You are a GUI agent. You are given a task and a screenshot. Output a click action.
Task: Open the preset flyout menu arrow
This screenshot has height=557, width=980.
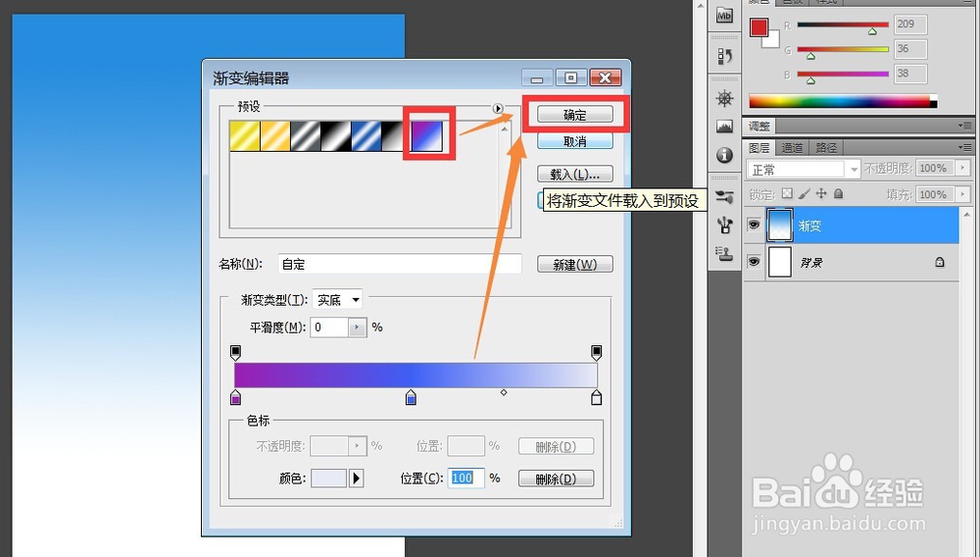point(498,108)
